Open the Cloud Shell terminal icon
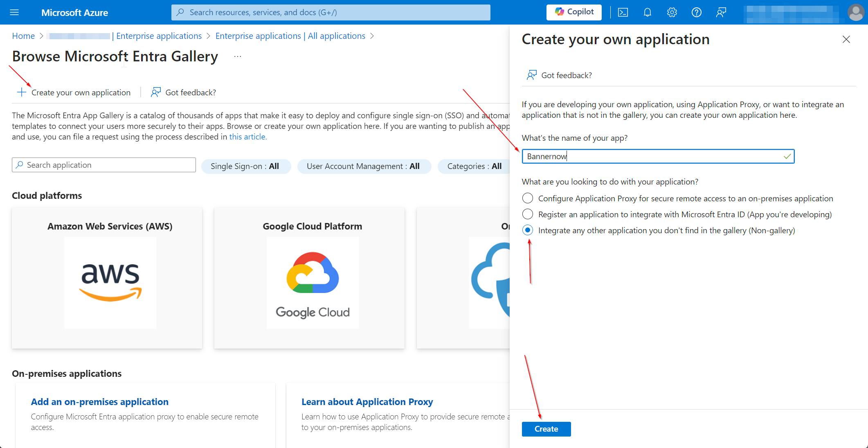Screen dimensions: 868x448 [x=623, y=12]
